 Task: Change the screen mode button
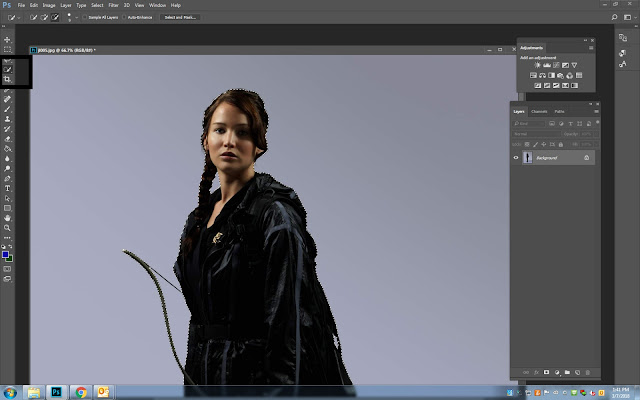pyautogui.click(x=7, y=279)
